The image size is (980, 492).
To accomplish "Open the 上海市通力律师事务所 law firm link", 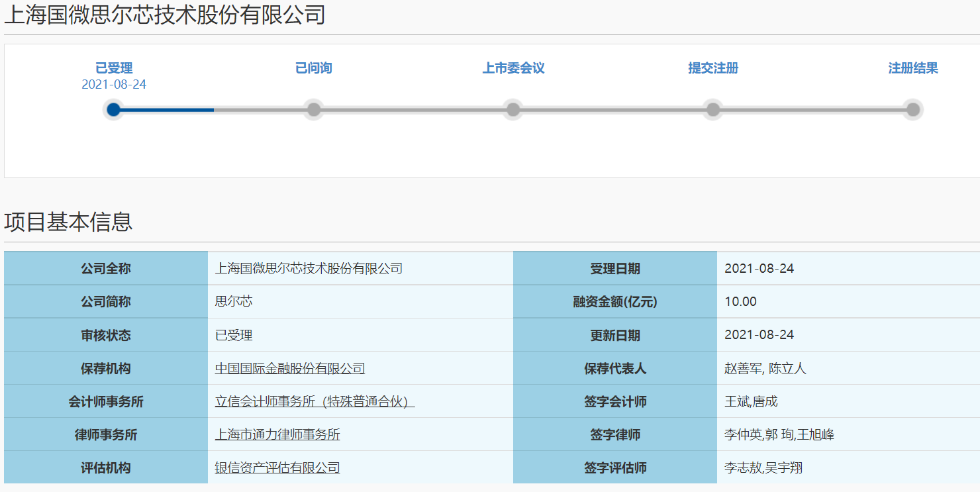I will pyautogui.click(x=277, y=434).
